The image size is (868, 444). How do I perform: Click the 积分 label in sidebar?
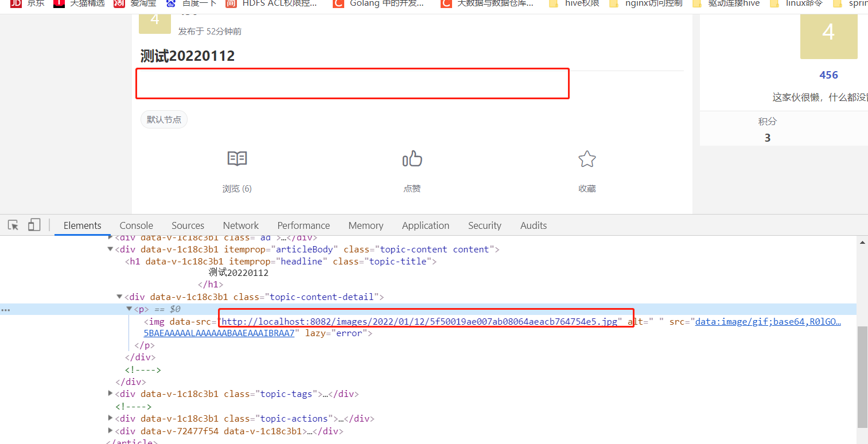coord(768,122)
